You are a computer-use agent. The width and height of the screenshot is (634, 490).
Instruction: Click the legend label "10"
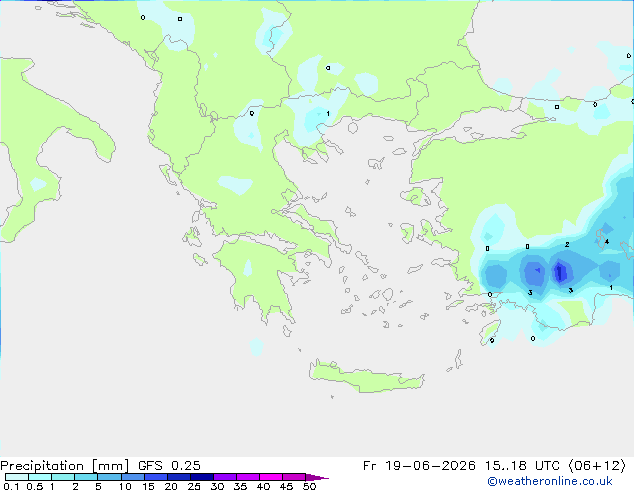125,486
